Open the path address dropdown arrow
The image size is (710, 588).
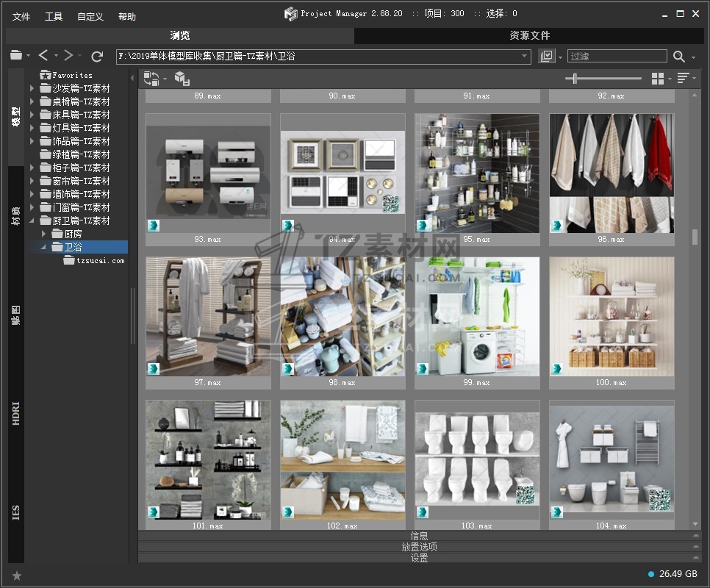coord(525,57)
